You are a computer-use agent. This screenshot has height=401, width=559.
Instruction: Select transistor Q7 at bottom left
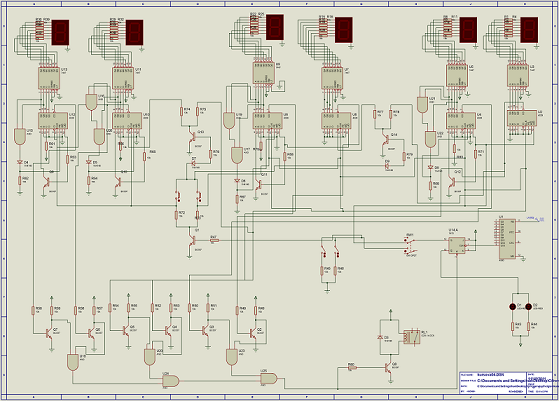[x=49, y=333]
